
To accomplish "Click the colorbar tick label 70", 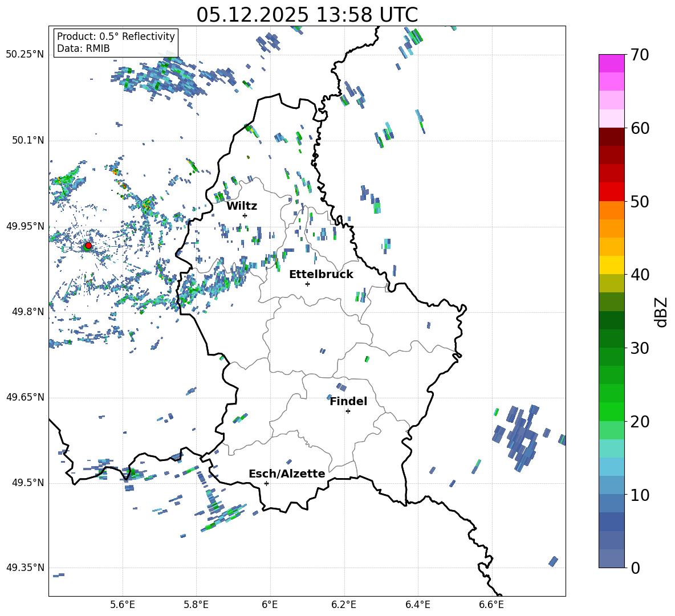I will (x=640, y=55).
